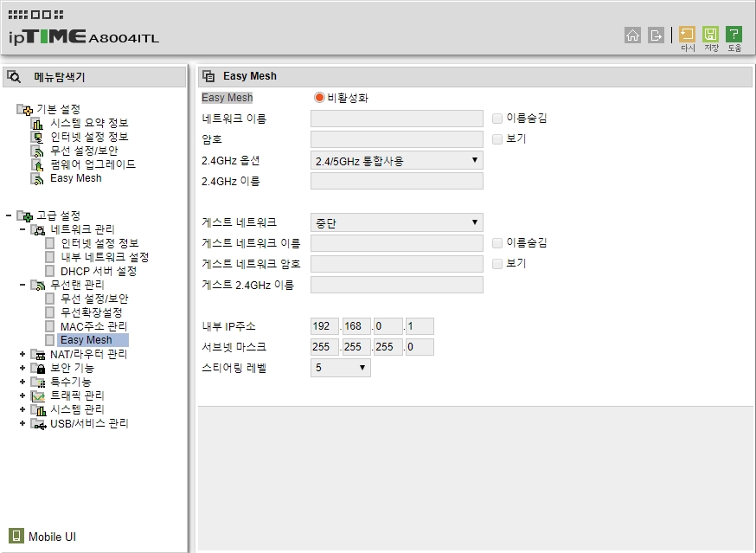Click the 내부 IP주소 last octet 1
The height and width of the screenshot is (553, 756).
pyautogui.click(x=420, y=325)
